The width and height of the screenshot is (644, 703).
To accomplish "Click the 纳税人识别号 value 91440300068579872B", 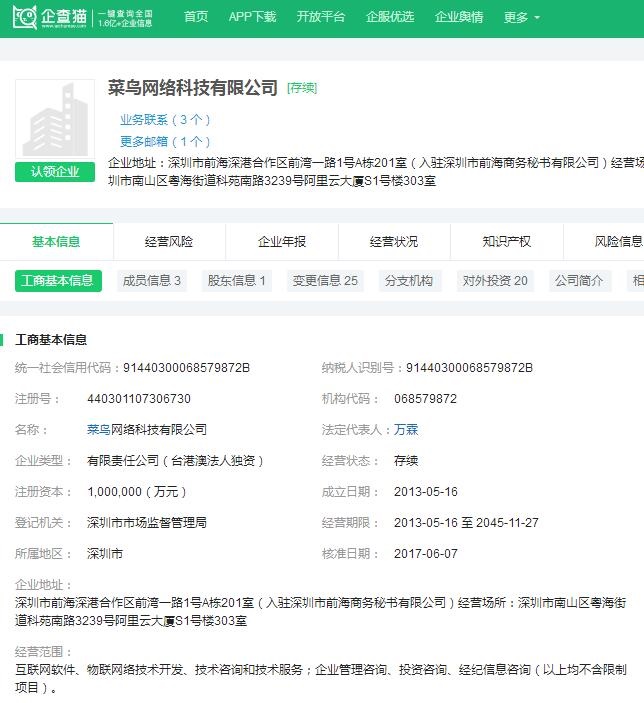I will point(469,368).
